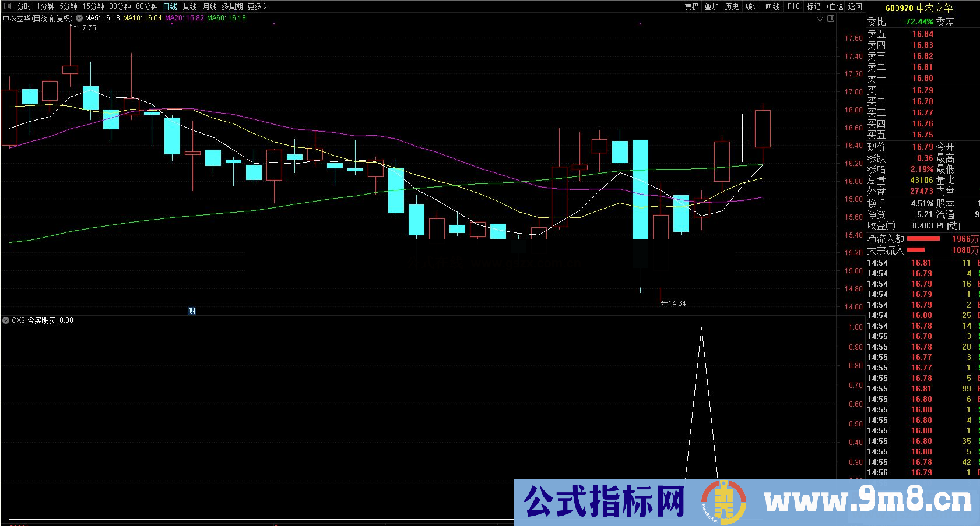The height and width of the screenshot is (526, 980).
Task: Open 统计 statistics function
Action: coord(751,7)
